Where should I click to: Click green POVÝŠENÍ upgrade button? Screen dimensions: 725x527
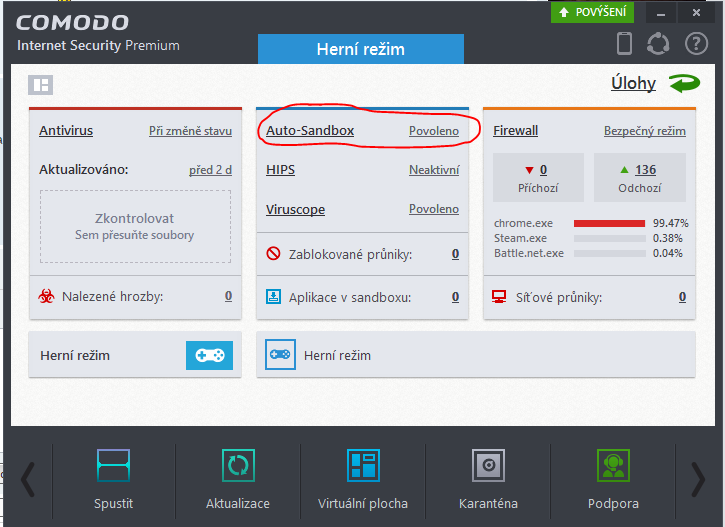(x=592, y=12)
